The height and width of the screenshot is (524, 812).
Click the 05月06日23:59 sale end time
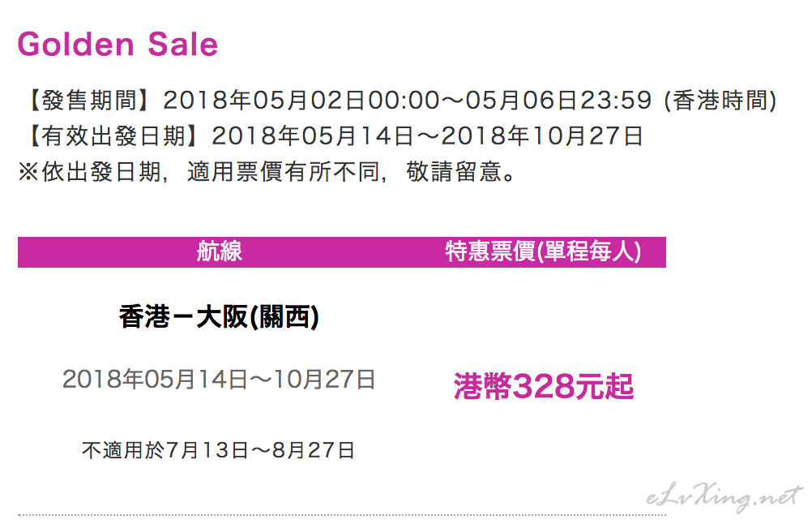558,100
